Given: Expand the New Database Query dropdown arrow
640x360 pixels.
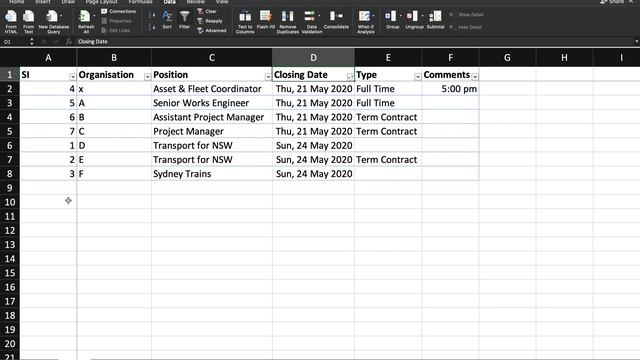Looking at the screenshot, I should 62,16.
